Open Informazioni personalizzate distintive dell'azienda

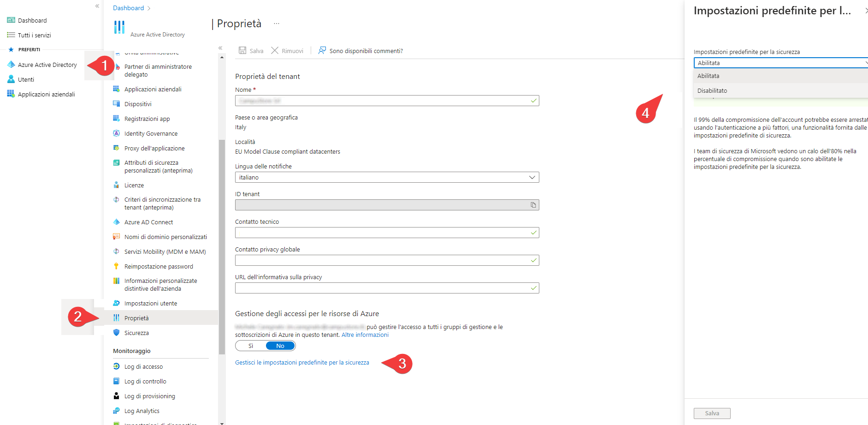[160, 285]
